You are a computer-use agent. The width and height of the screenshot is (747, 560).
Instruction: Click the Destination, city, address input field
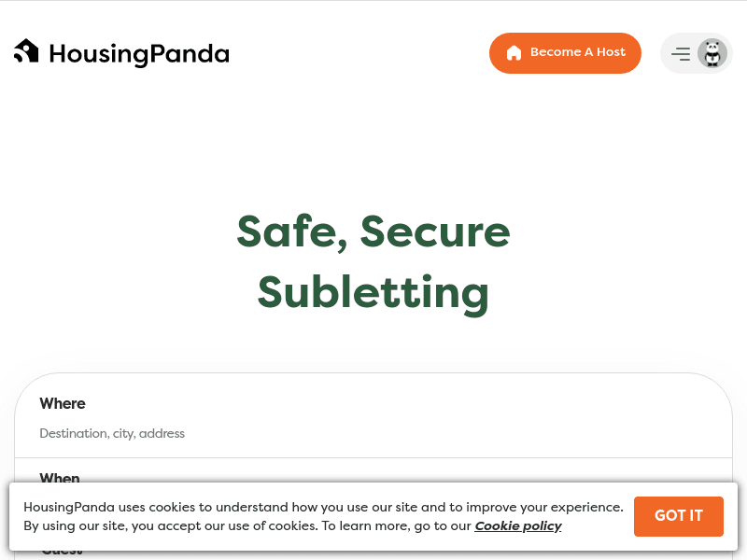112,433
